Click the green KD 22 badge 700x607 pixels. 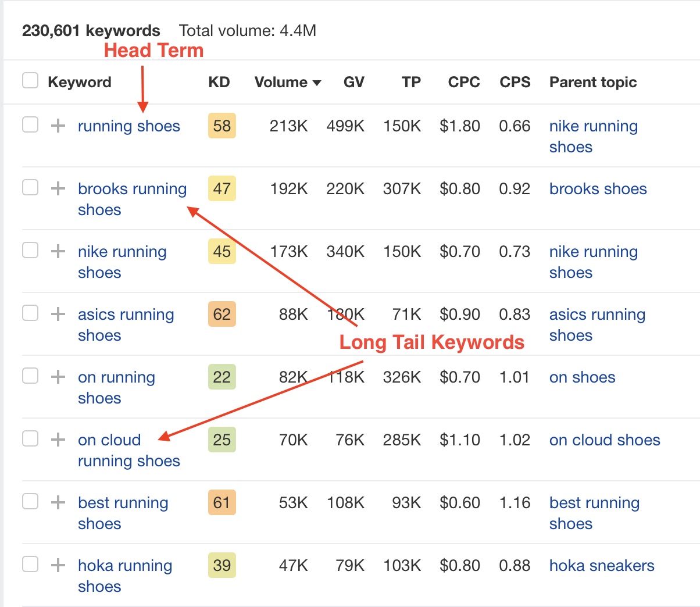(x=222, y=377)
